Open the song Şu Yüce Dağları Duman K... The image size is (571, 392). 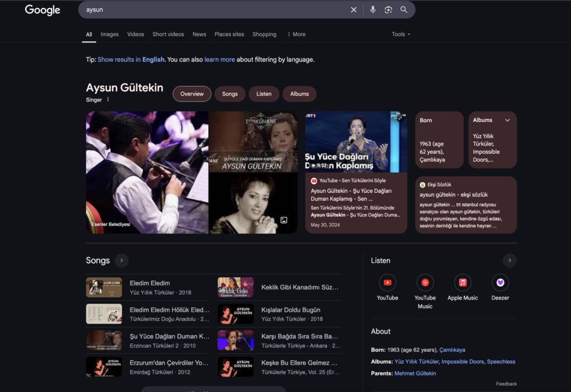[148, 341]
